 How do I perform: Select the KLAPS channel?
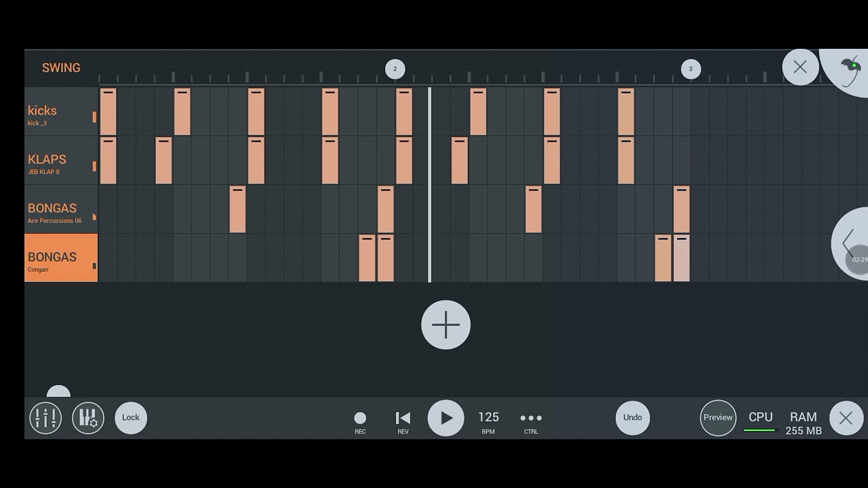pos(61,160)
